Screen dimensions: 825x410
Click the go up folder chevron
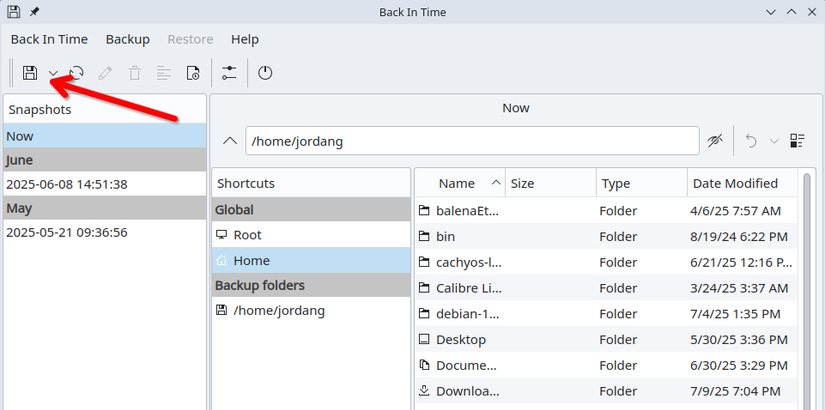(230, 141)
